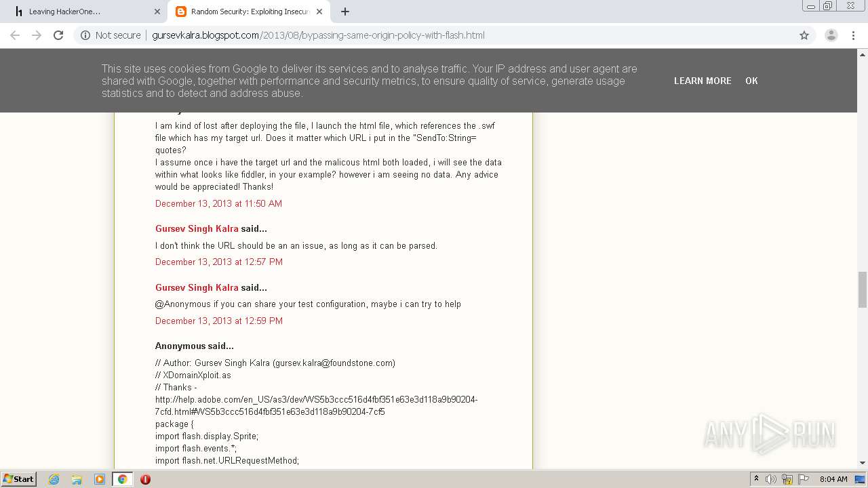Screen dimensions: 868x488
Task: Click the scrollbar up arrow
Action: coord(863,54)
